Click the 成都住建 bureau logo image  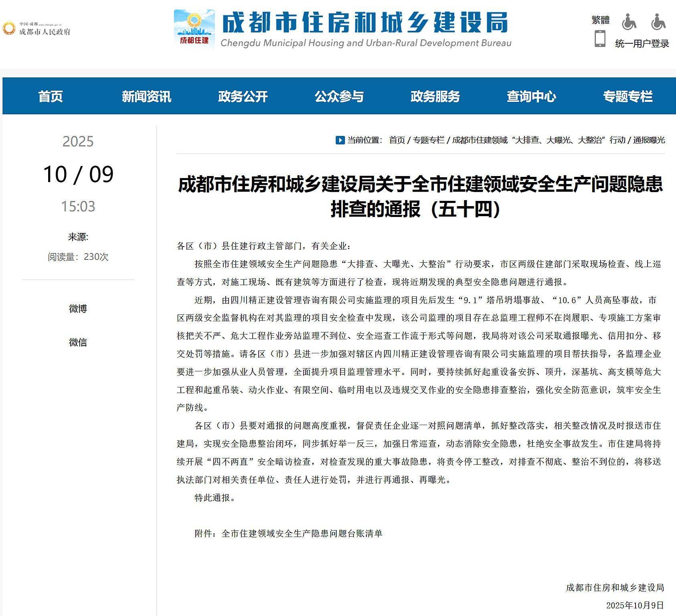click(194, 29)
